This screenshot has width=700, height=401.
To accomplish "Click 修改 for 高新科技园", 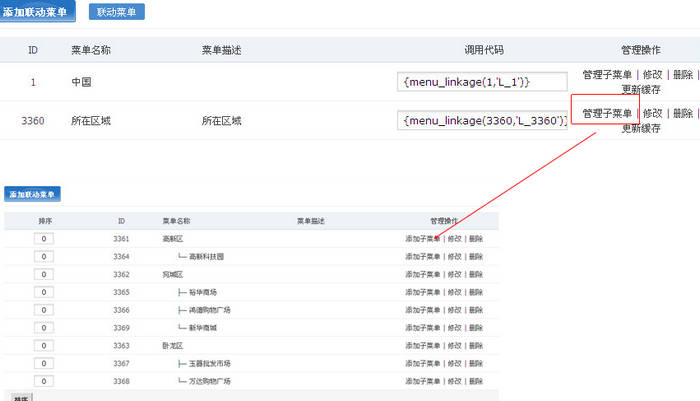I will [454, 256].
